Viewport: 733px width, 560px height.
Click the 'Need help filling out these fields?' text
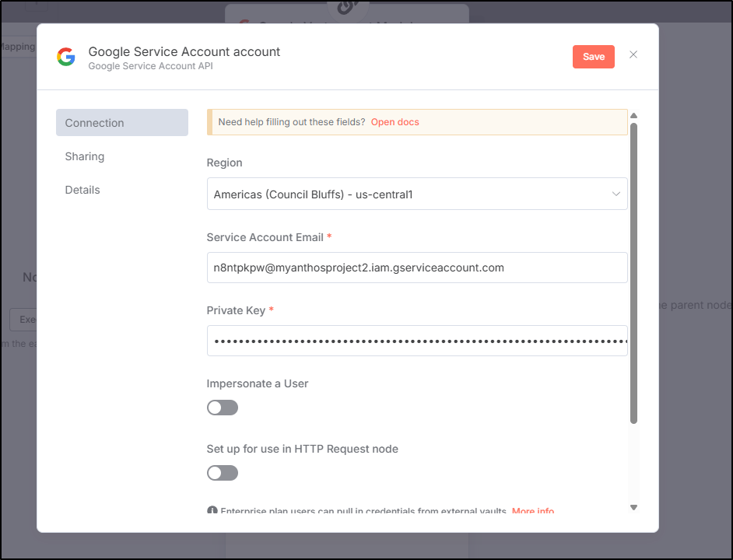point(292,122)
